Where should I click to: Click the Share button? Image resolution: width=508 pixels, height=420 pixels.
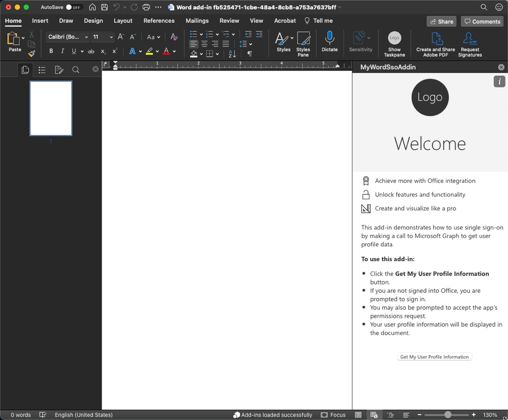tap(442, 21)
